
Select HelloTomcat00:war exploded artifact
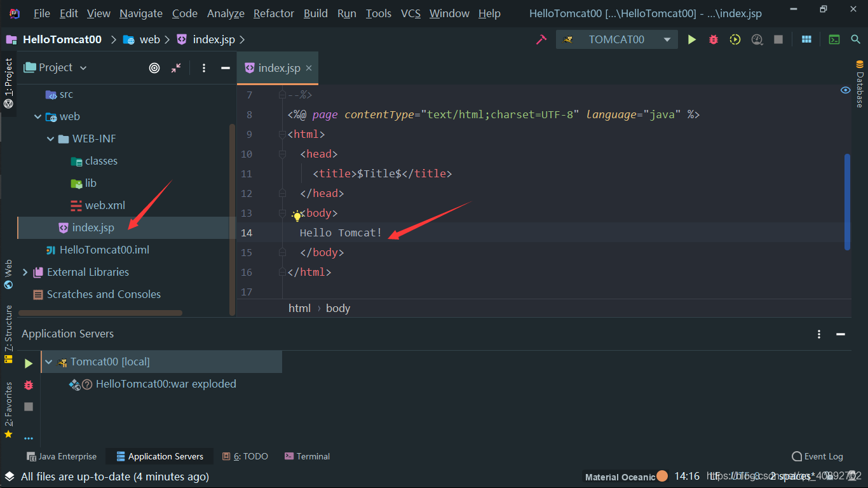coord(166,384)
